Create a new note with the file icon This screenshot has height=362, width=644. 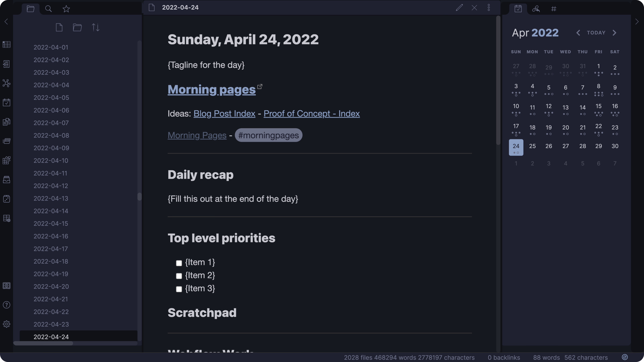point(59,27)
